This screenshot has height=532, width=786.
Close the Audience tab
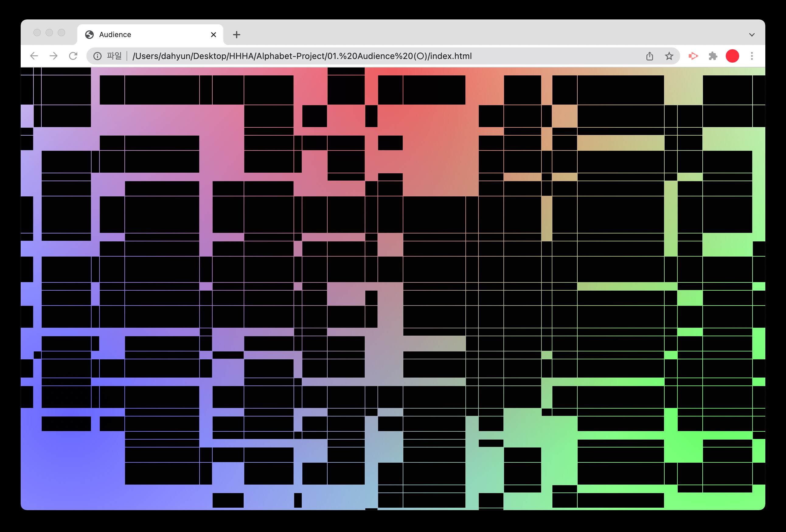214,35
